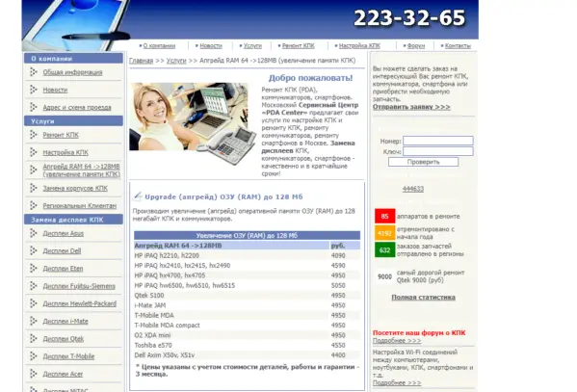The image size is (577, 392).
Task: Click the 'T-Mobile MDA compact' table row
Action: (247, 326)
